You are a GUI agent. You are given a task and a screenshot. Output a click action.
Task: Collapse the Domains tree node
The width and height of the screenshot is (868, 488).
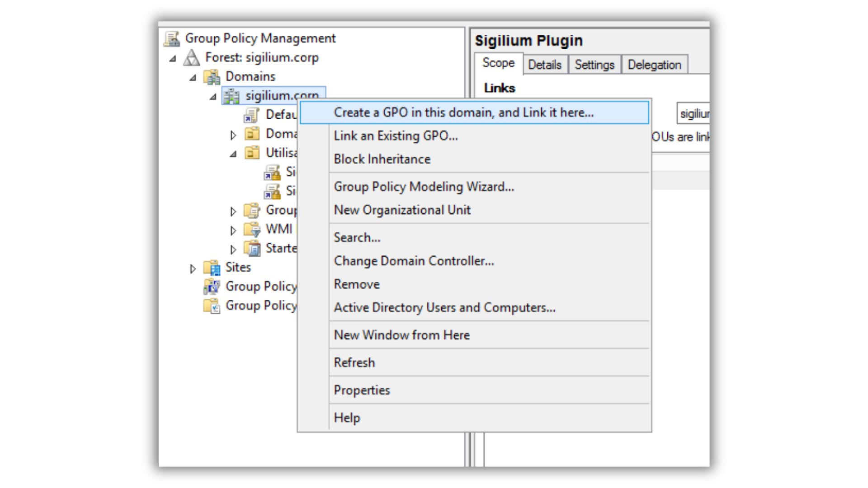coord(193,78)
